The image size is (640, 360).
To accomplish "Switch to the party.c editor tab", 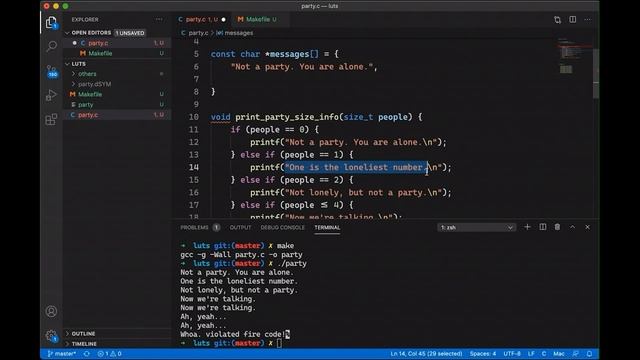I will 201,19.
